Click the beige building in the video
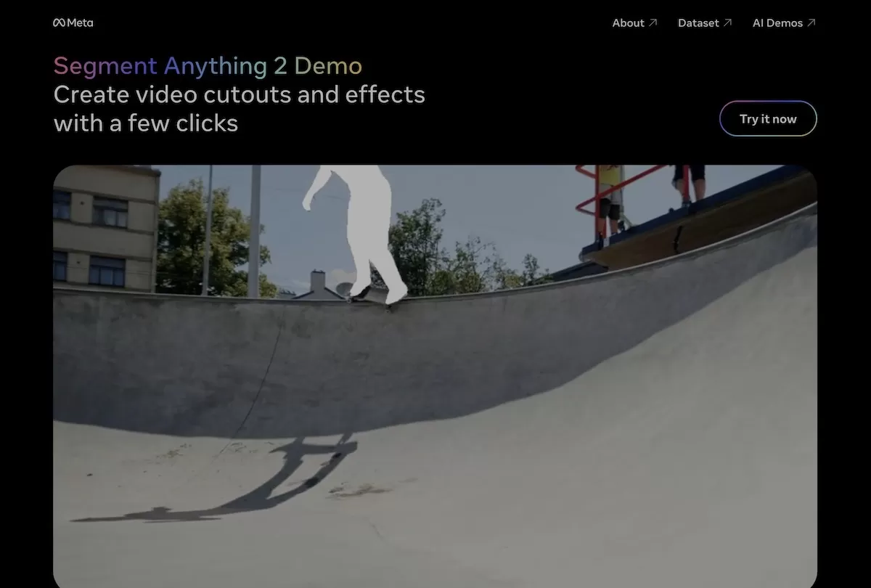The image size is (871, 588). point(106,226)
